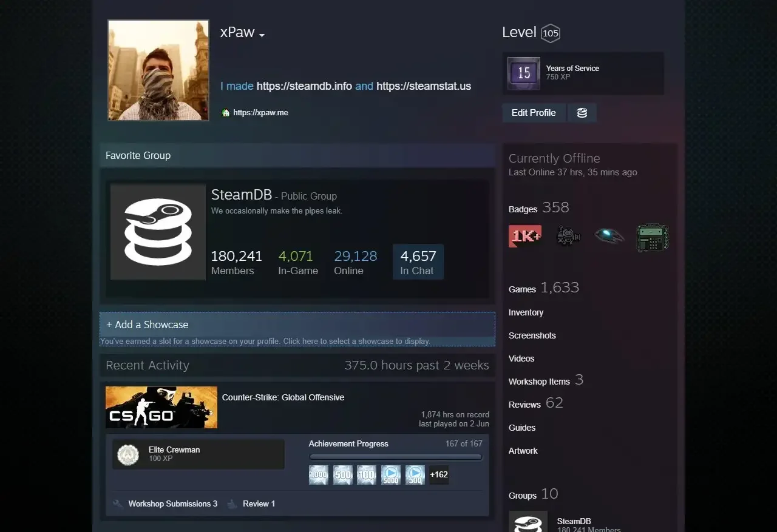Click the Edit Profile button
Viewport: 777px width, 532px height.
tap(533, 113)
